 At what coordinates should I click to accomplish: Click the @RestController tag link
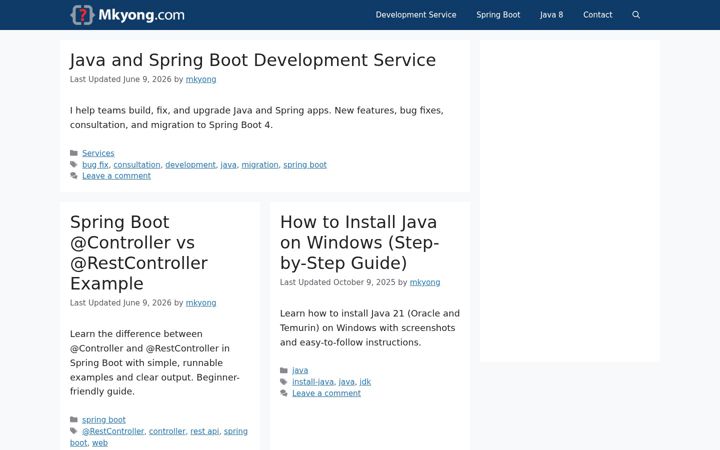pyautogui.click(x=113, y=431)
